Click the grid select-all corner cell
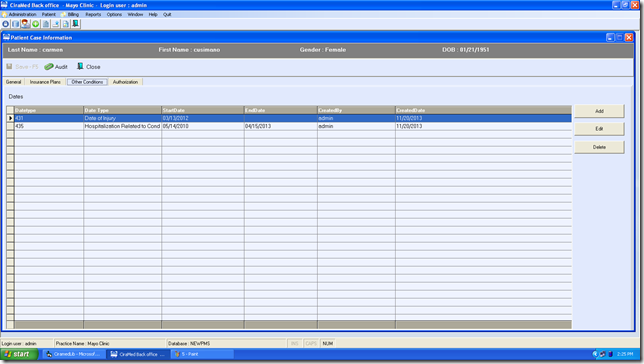This screenshot has height=364, width=644. click(x=10, y=110)
